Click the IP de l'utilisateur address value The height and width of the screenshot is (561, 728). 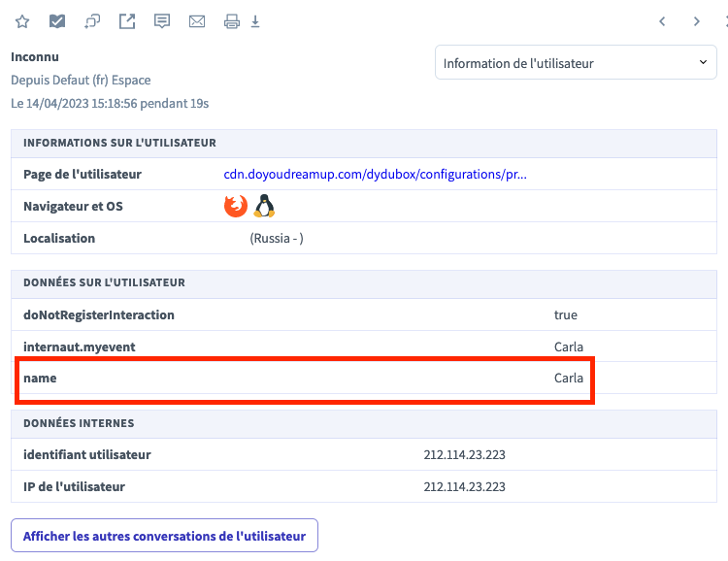(x=464, y=486)
